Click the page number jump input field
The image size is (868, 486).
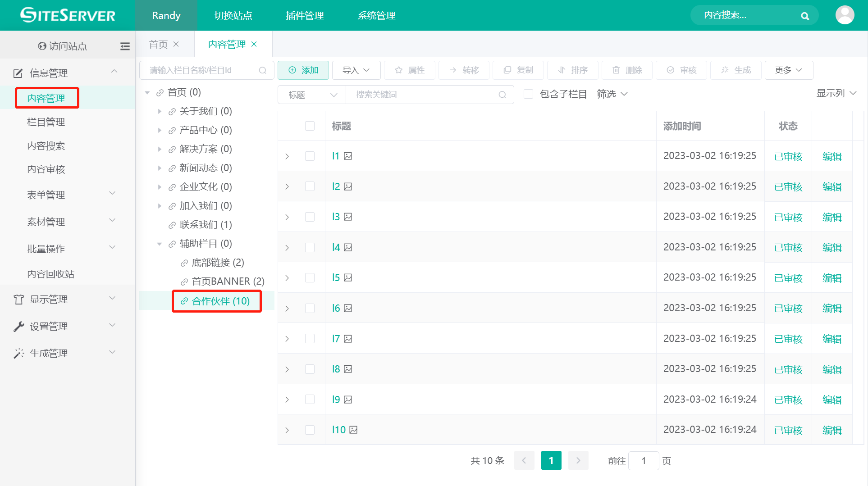pos(644,461)
